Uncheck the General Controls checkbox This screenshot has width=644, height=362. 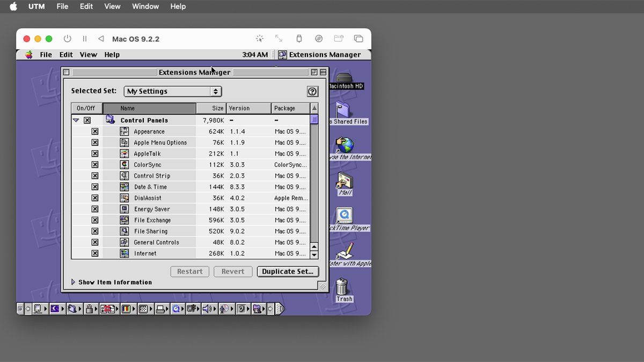[x=95, y=242]
